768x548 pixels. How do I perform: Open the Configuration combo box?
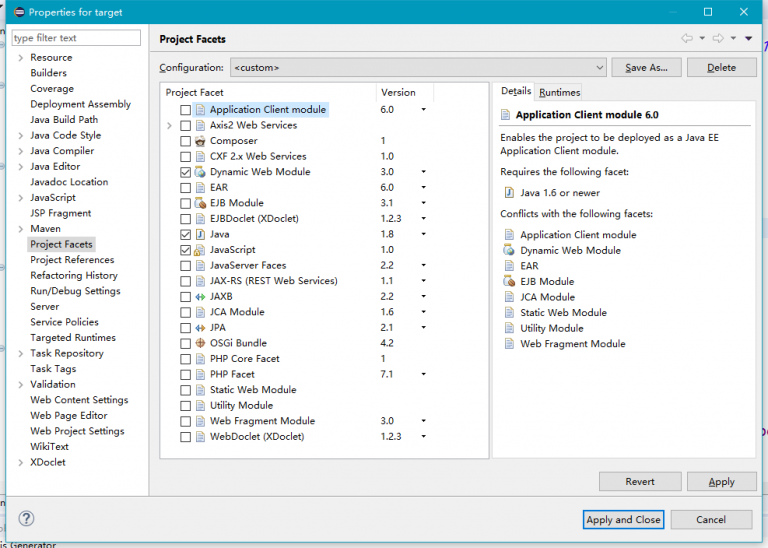(x=418, y=68)
